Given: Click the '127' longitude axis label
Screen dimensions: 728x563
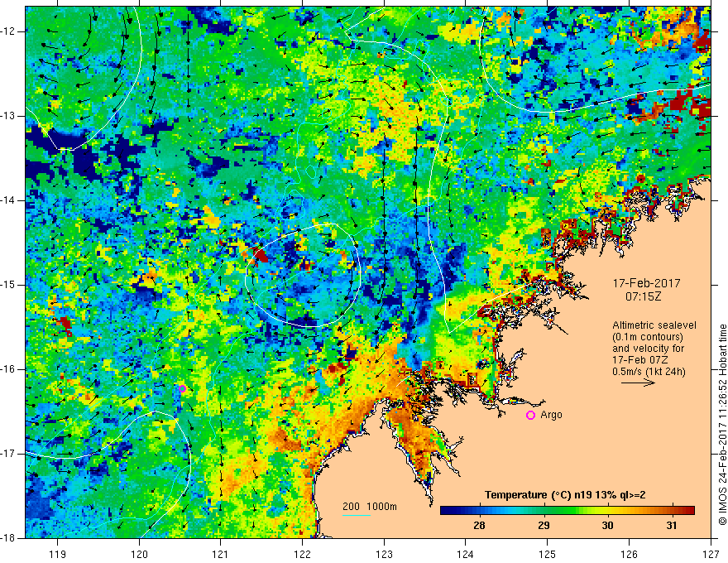Looking at the screenshot, I should (x=711, y=554).
